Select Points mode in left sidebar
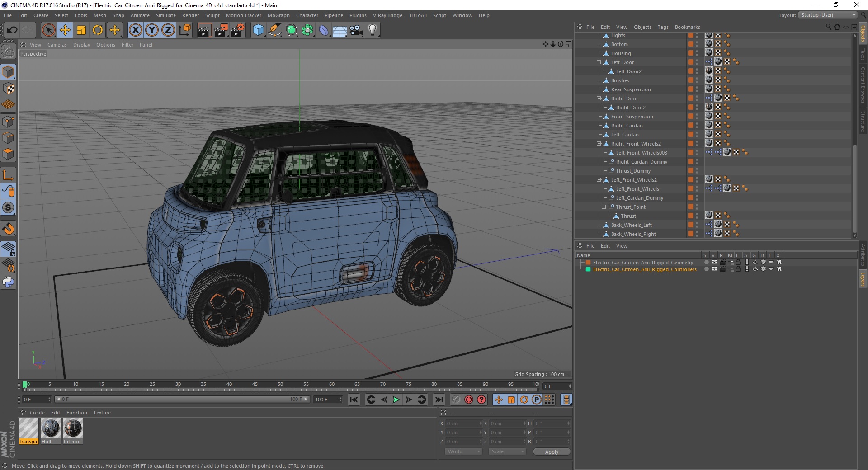 pyautogui.click(x=8, y=122)
